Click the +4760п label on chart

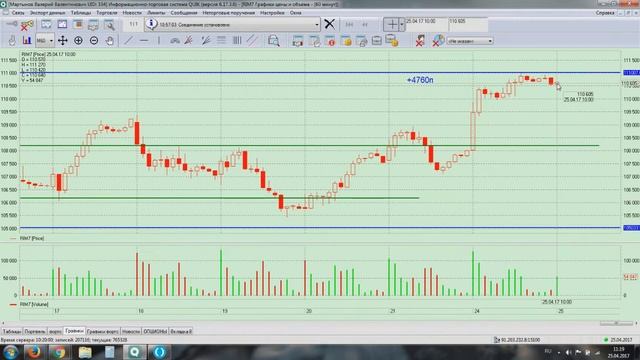pos(420,80)
